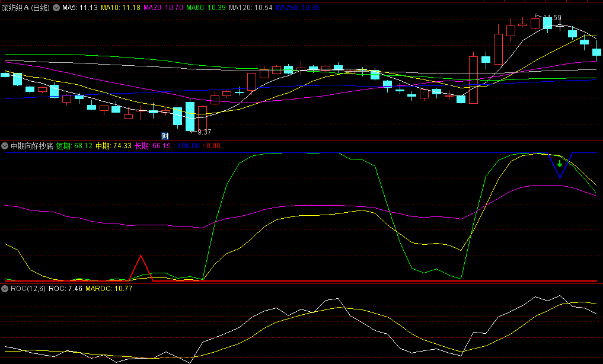
Task: Select the 长期: 66.15 value
Action: click(x=152, y=146)
